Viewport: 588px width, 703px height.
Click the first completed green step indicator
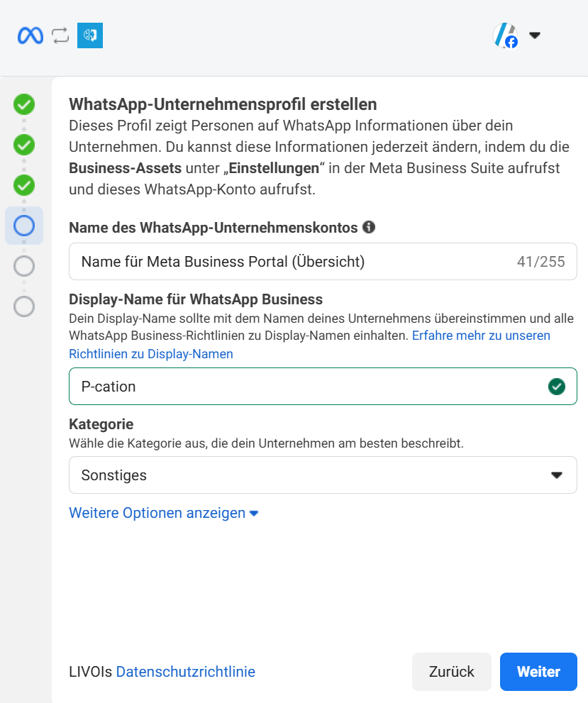click(x=23, y=104)
